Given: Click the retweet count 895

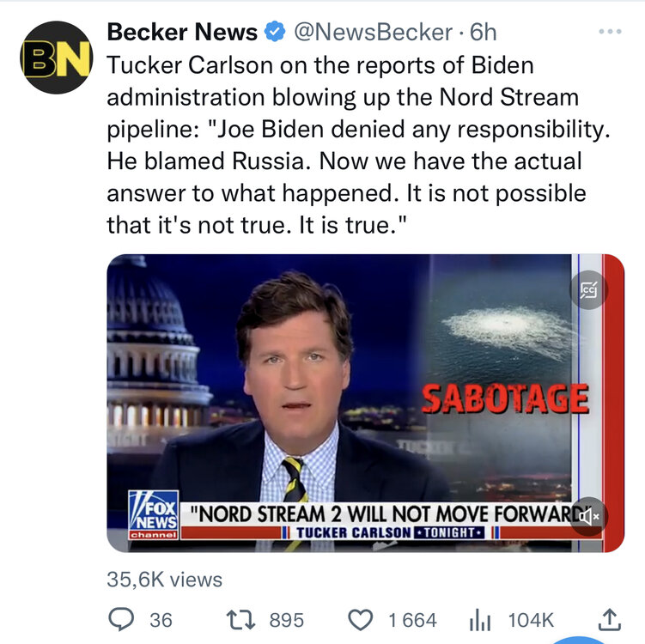Looking at the screenshot, I should click(287, 620).
